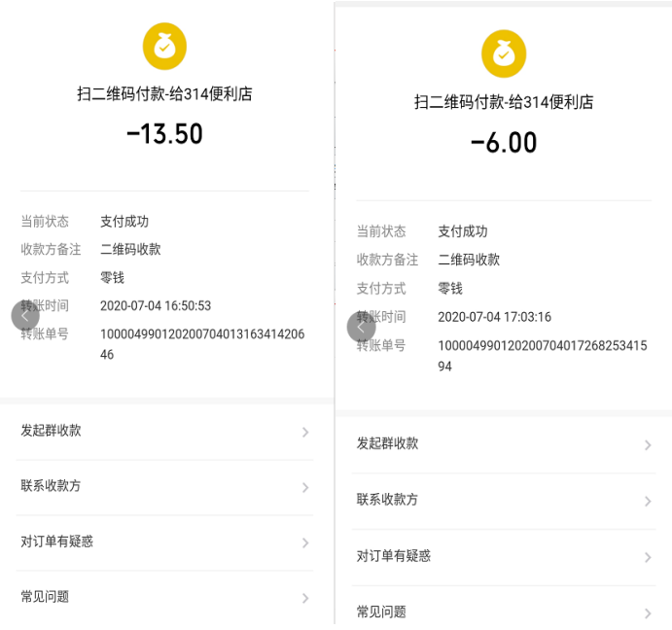This screenshot has height=630, width=672.
Task: Open 联系收款方 chevron on left panel
Action: click(304, 487)
